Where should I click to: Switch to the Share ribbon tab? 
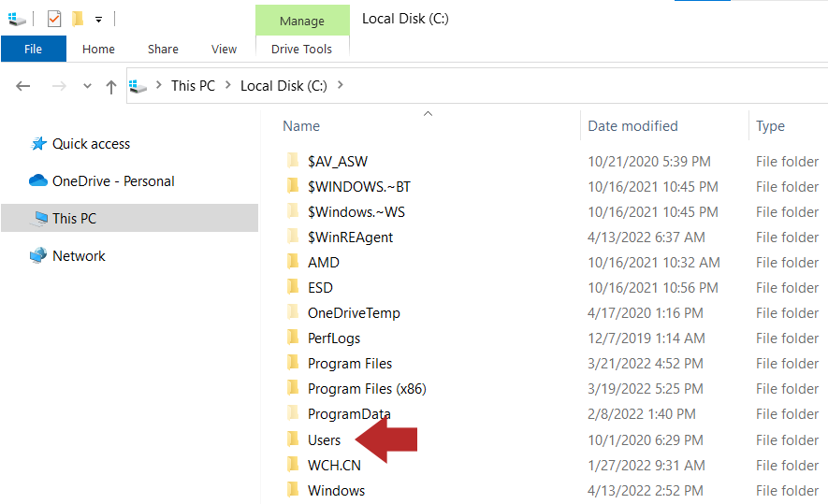pyautogui.click(x=163, y=49)
